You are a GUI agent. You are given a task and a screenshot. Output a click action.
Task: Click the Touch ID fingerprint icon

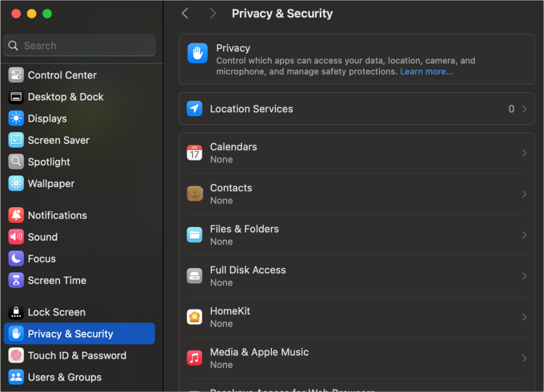(x=16, y=355)
